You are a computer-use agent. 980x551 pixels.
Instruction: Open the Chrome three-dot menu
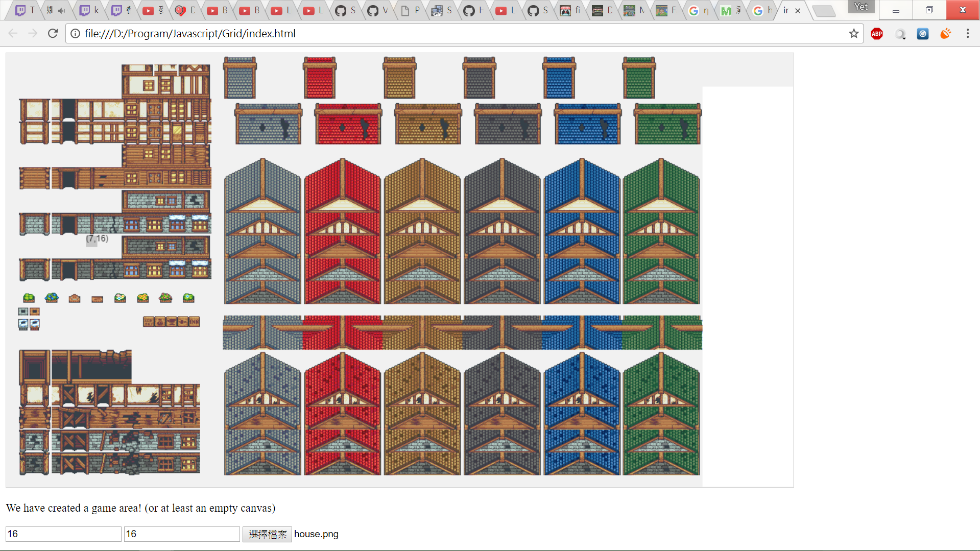coord(968,34)
